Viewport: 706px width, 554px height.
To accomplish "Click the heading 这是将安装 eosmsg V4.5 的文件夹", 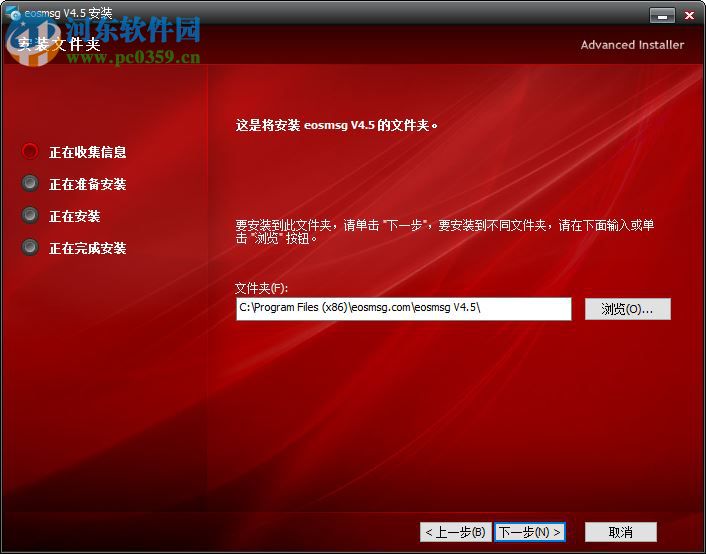I will (336, 125).
